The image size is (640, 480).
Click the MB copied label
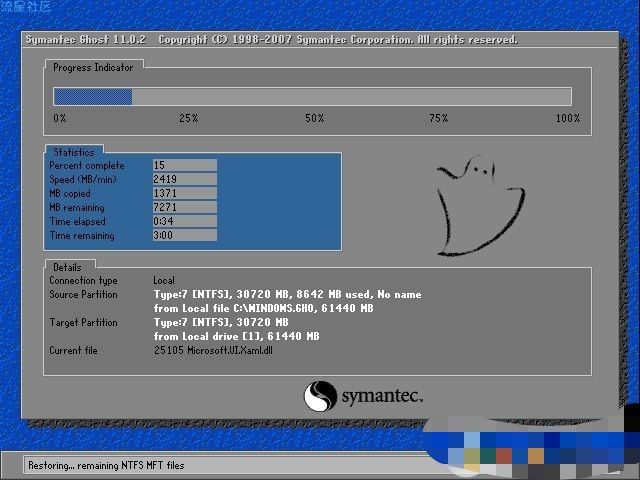[x=70, y=193]
